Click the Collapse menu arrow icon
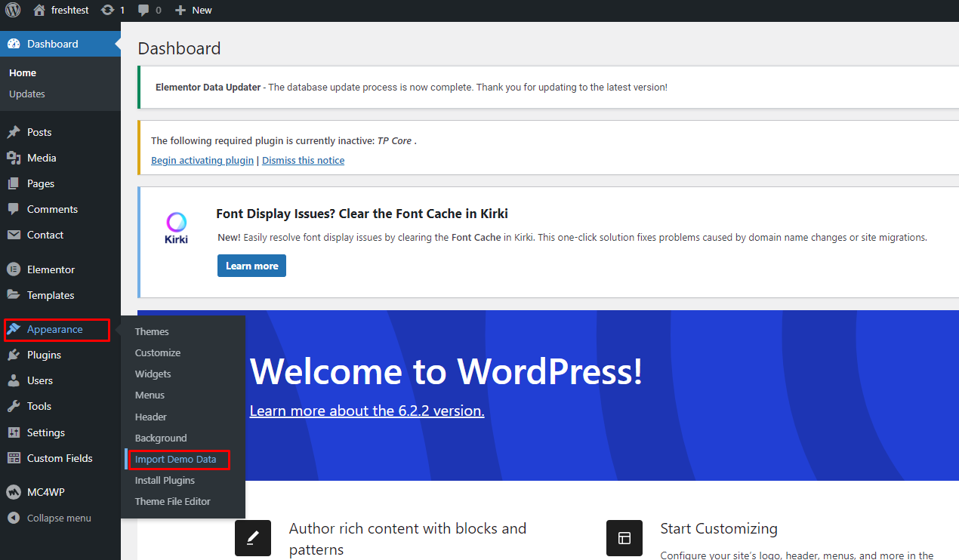 point(14,518)
